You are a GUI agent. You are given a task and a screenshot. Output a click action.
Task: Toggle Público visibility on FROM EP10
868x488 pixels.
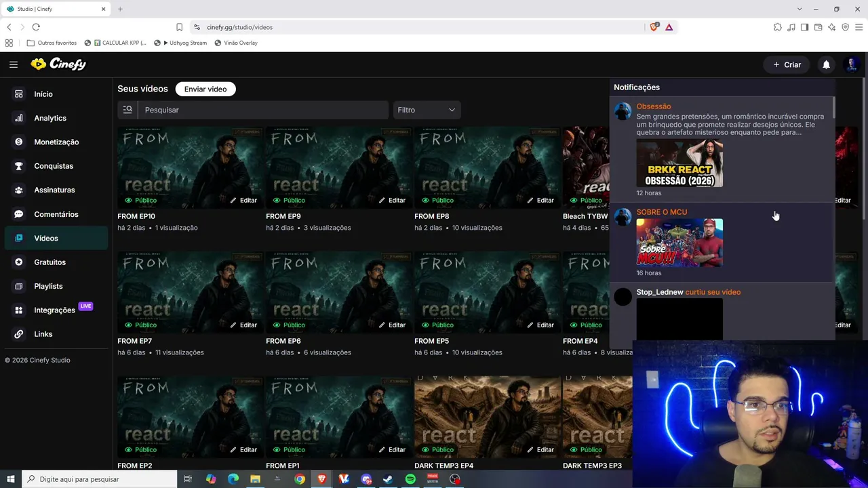(x=140, y=200)
